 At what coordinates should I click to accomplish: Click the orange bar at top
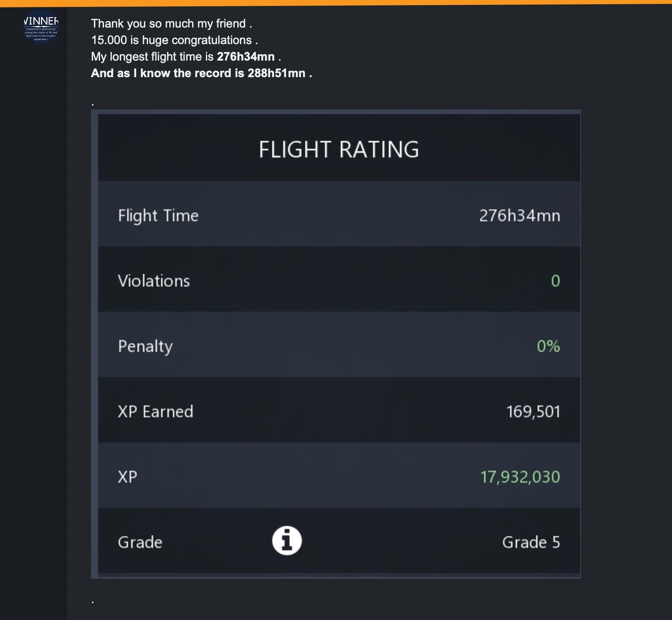(336, 3)
